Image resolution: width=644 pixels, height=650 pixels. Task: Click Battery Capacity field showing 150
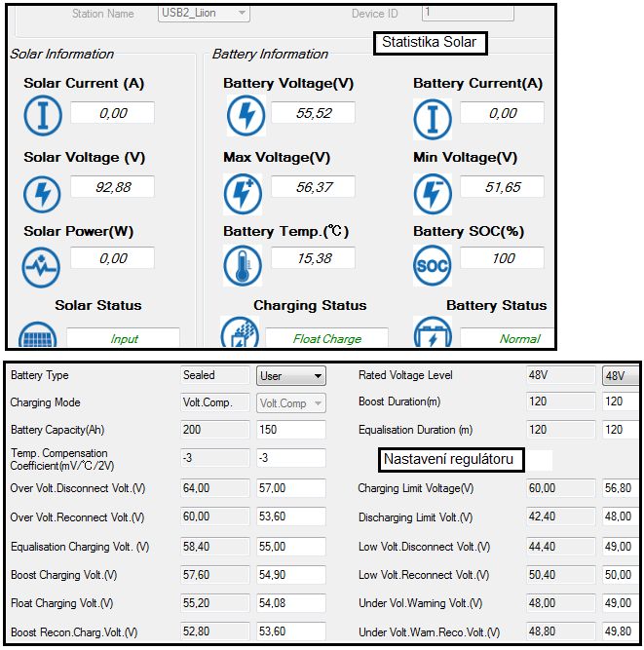point(290,430)
